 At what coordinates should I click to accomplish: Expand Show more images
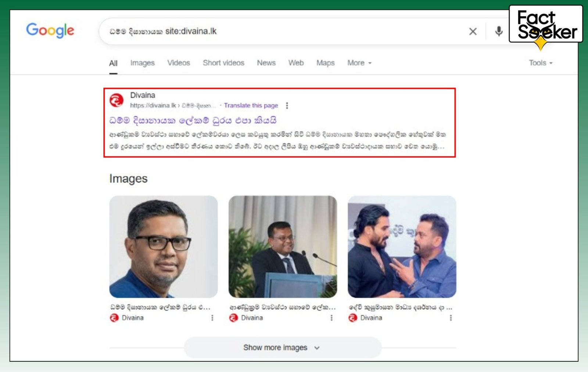coord(282,347)
